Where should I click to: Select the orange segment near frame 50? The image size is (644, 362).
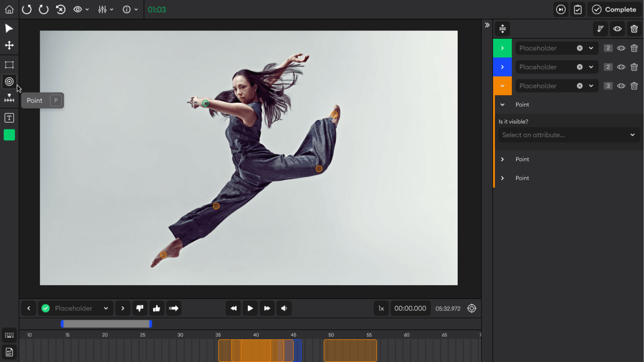click(x=350, y=350)
